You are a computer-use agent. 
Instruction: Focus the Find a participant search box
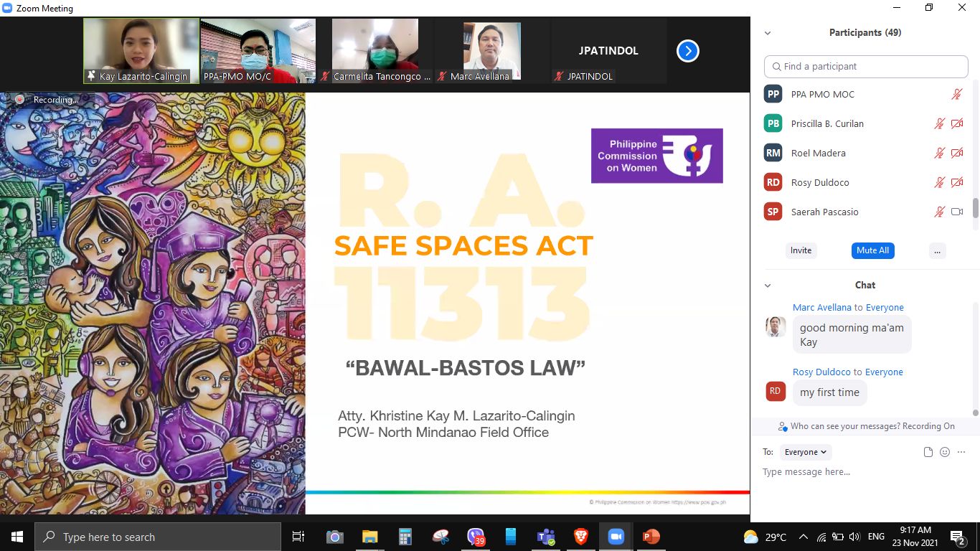pos(866,66)
